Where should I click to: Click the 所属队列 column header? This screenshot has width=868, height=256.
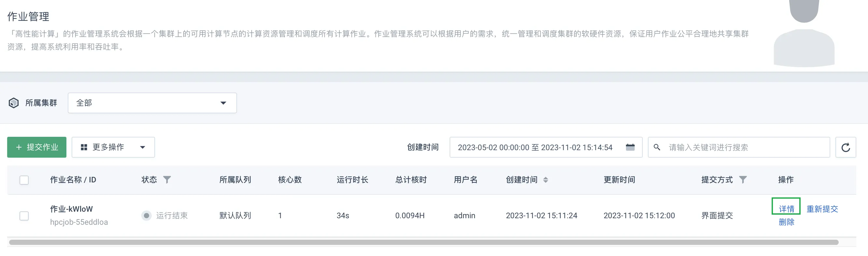pyautogui.click(x=235, y=180)
